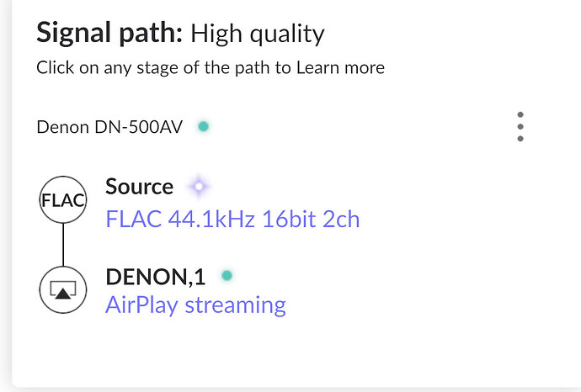Image resolution: width=581 pixels, height=392 pixels.
Task: Click the FLAC source circle icon
Action: click(63, 200)
